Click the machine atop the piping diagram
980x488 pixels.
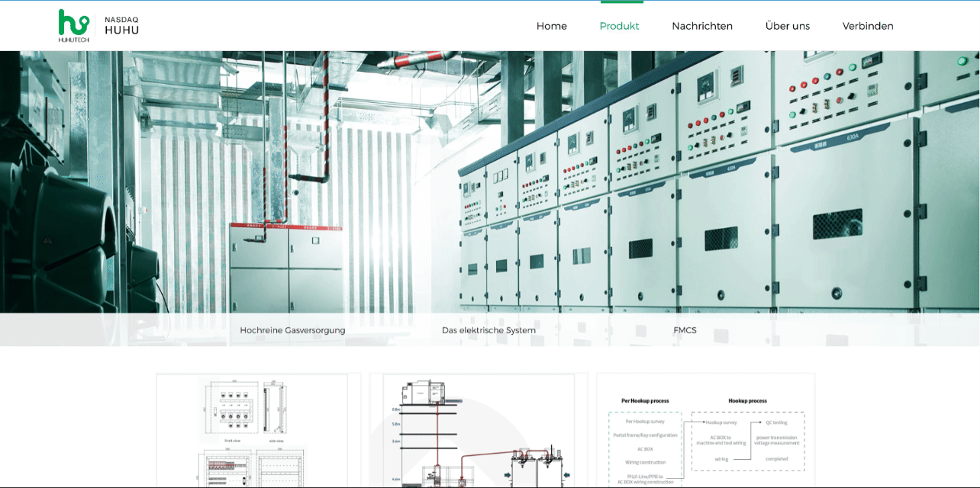(x=416, y=393)
